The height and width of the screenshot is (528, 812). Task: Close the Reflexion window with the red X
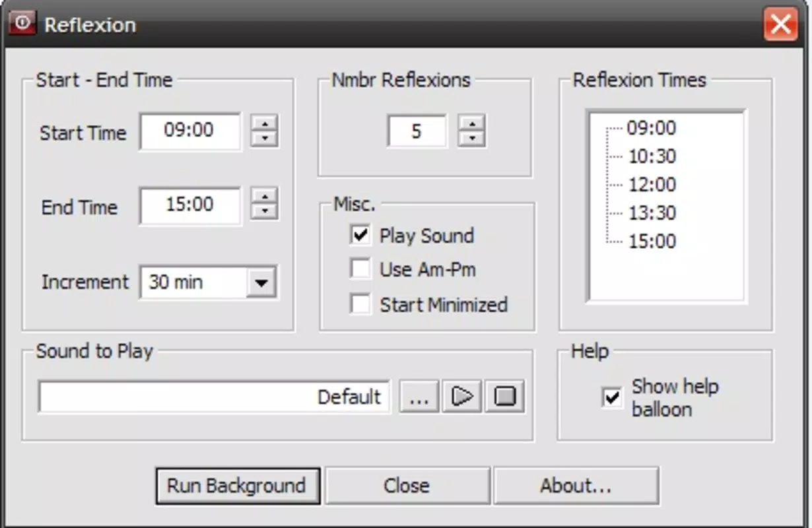(x=780, y=24)
